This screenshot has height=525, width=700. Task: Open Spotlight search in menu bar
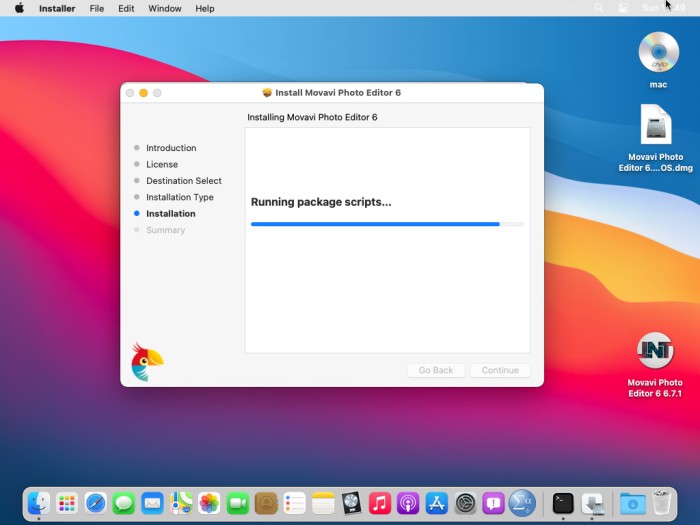[599, 8]
